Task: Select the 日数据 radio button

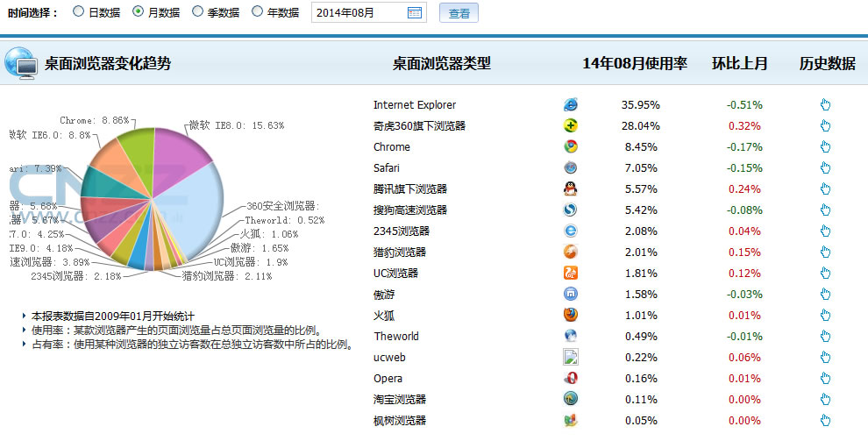Action: coord(79,12)
